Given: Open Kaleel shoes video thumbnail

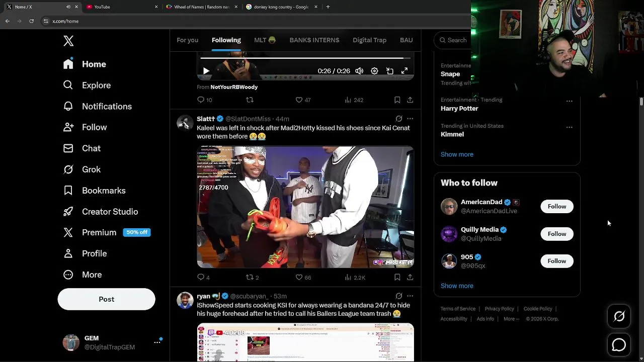Looking at the screenshot, I should pos(305,207).
